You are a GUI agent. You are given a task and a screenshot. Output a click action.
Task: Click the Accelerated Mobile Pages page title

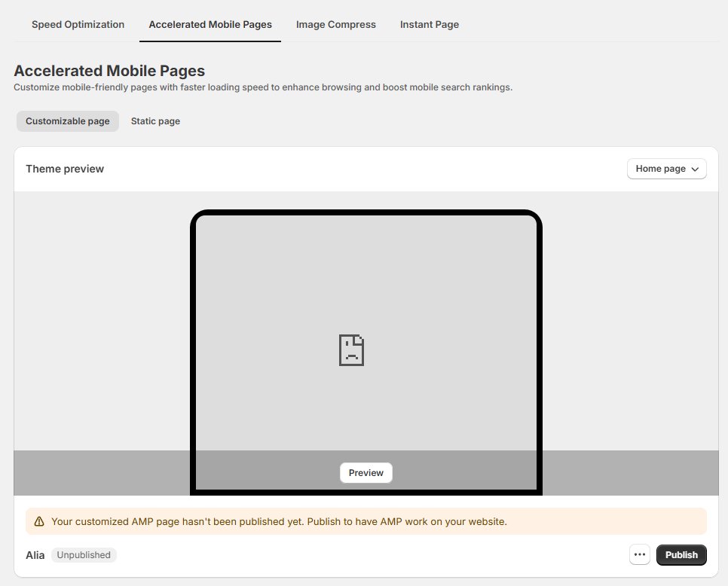(x=109, y=71)
